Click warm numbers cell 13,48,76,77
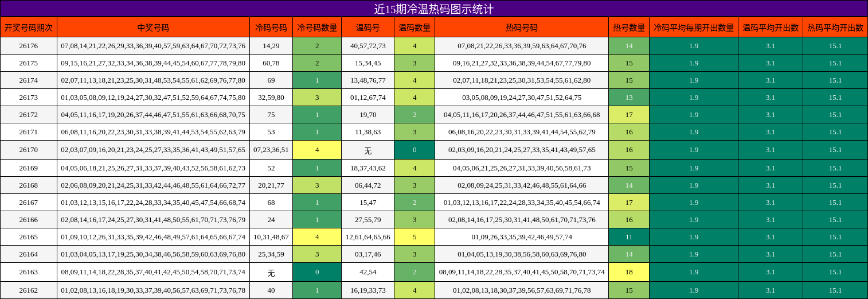Screen dimensions: 868x299 (367, 80)
